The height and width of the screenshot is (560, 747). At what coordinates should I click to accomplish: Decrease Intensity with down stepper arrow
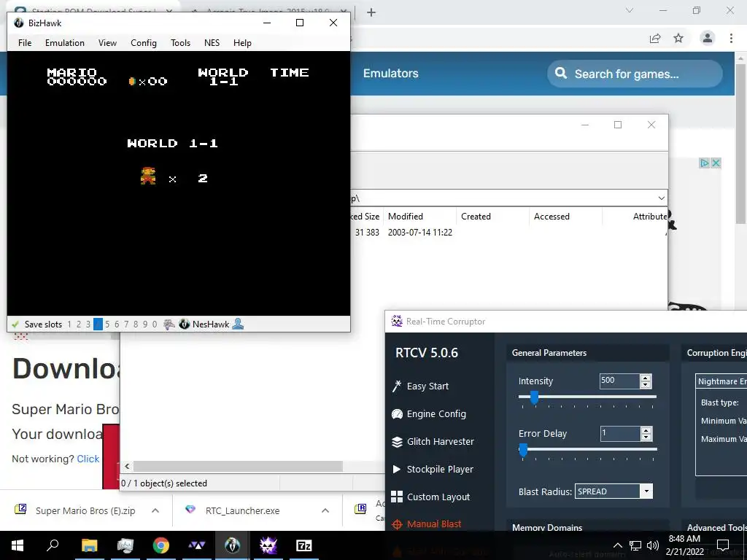tap(646, 384)
